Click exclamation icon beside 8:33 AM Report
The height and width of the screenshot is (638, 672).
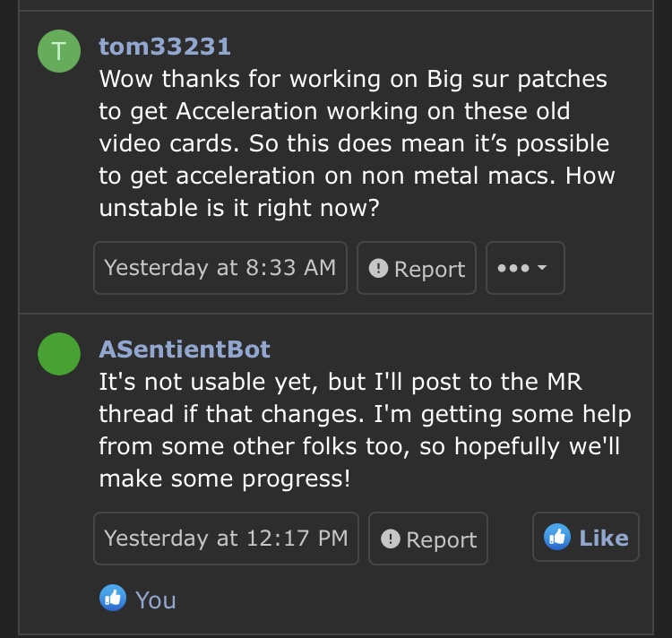pos(378,269)
